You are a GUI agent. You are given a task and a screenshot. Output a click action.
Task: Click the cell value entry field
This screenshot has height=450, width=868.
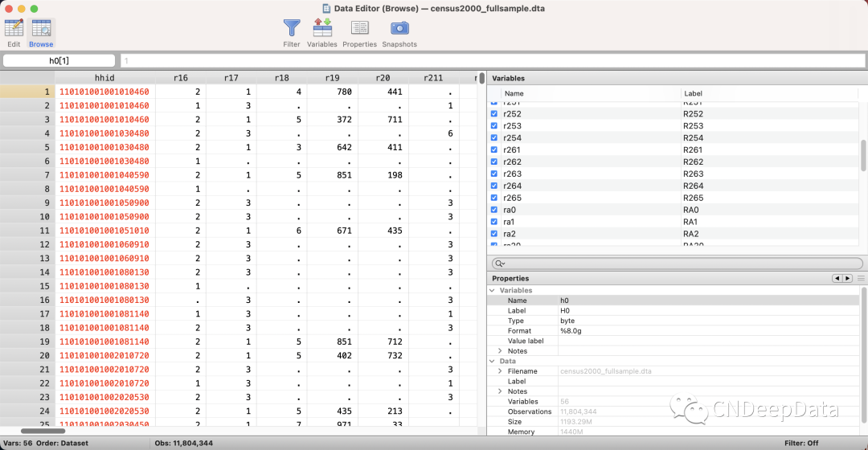[492, 60]
